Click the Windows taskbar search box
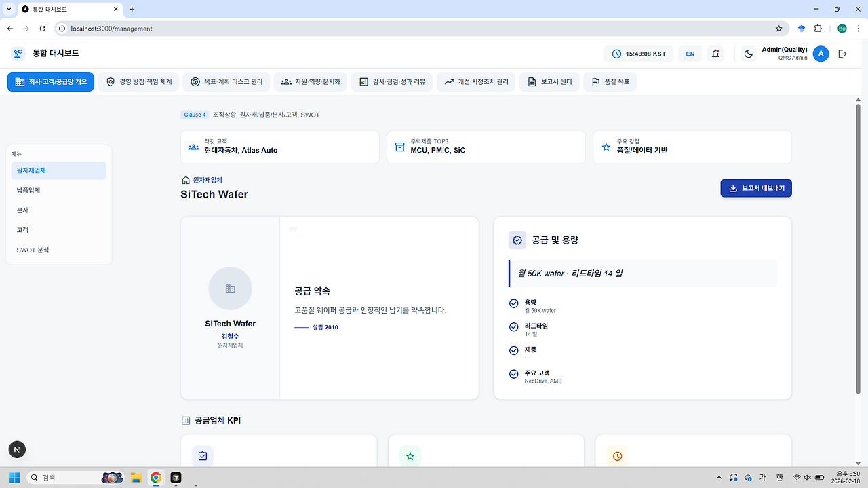Screen dimensions: 868x488 (x=75, y=478)
